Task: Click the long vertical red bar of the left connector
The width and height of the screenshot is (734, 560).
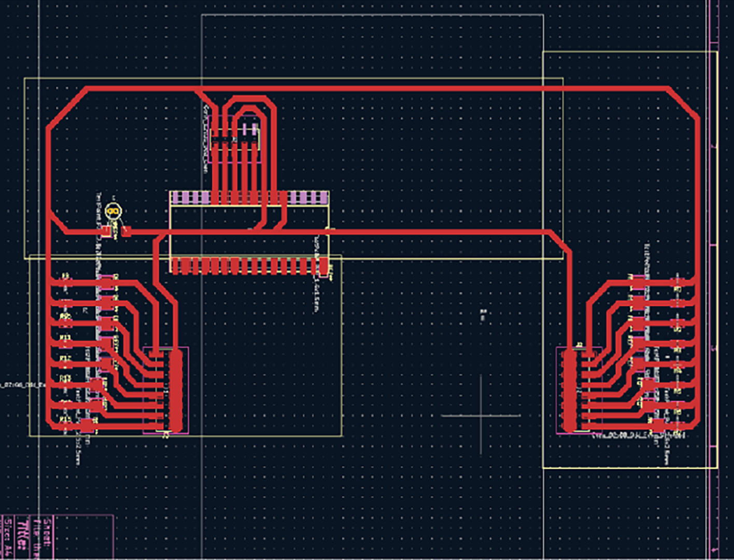Action: [x=176, y=391]
